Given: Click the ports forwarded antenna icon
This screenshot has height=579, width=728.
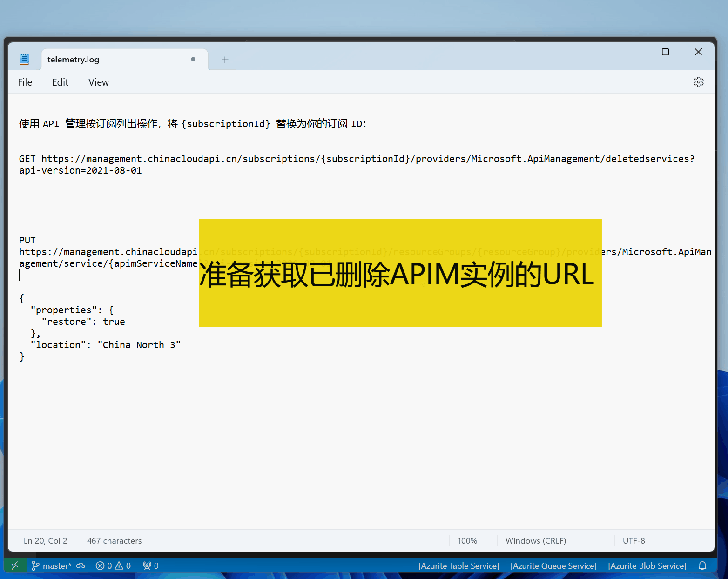Looking at the screenshot, I should [x=151, y=566].
